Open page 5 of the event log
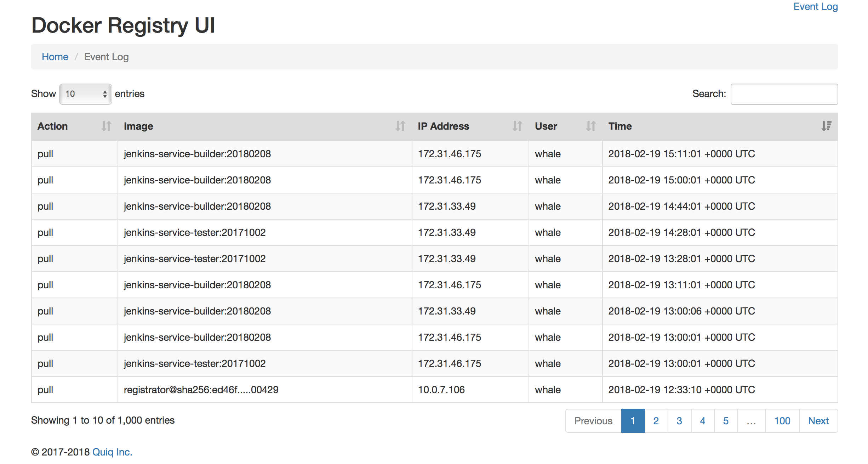Viewport: 868px width, 464px height. pyautogui.click(x=726, y=421)
